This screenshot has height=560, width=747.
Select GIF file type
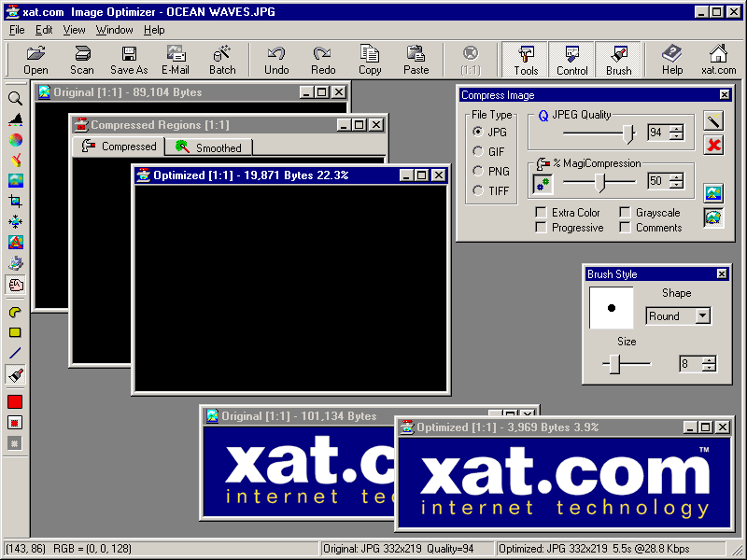click(x=478, y=151)
